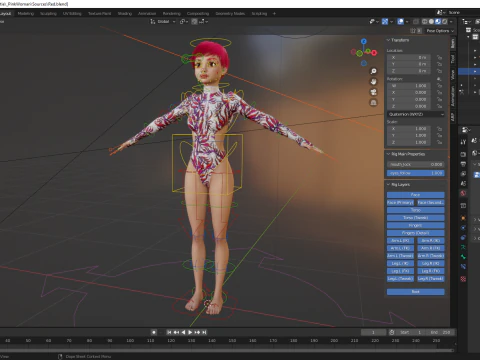The width and height of the screenshot is (480, 360).
Task: Open the Pose Options dropdown
Action: coord(440,31)
